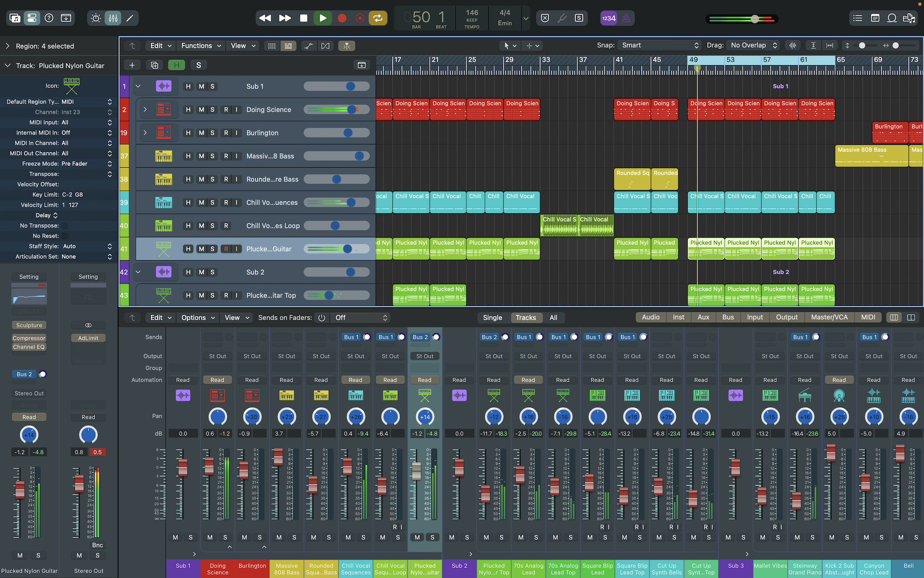Open the Functions menu in Tracks area
The image size is (924, 578).
tap(200, 46)
